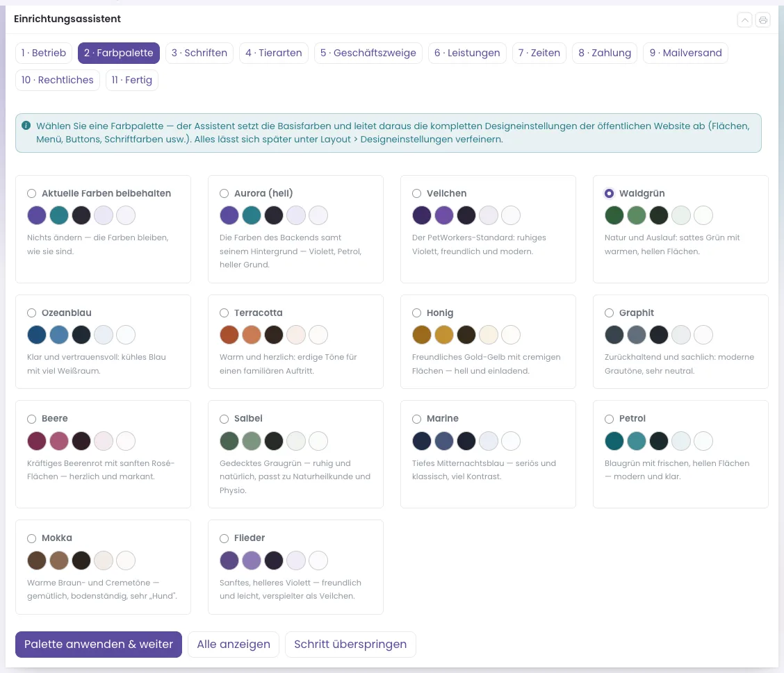Click the info icon in the hint banner
784x673 pixels.
(x=26, y=126)
